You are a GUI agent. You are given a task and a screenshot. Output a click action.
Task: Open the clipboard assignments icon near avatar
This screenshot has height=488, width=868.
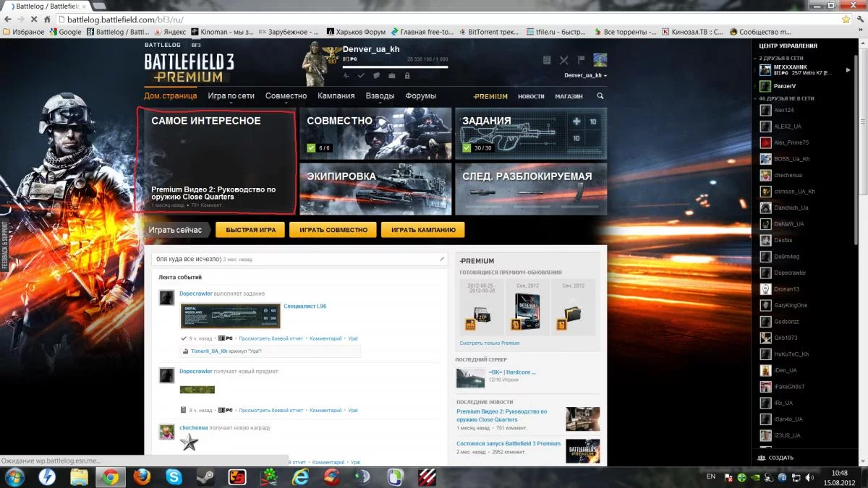click(547, 60)
